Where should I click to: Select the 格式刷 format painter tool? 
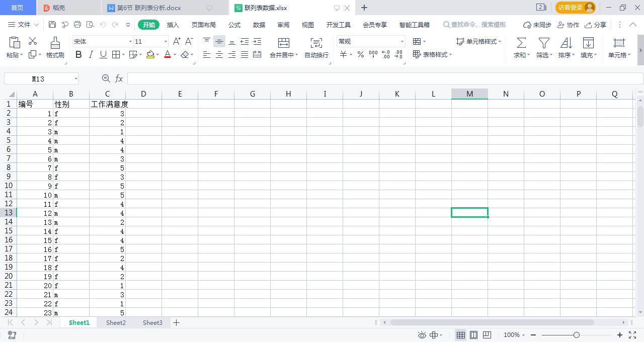54,48
